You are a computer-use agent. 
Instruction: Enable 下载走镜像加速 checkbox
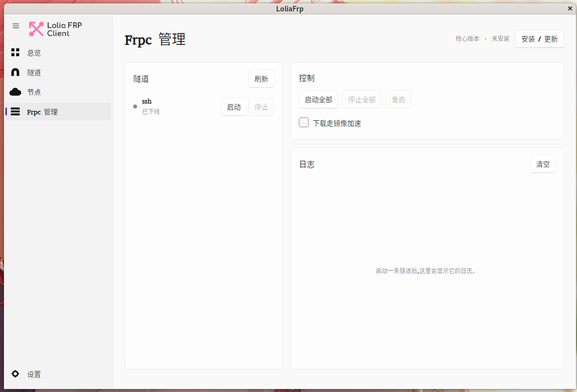[x=304, y=122]
